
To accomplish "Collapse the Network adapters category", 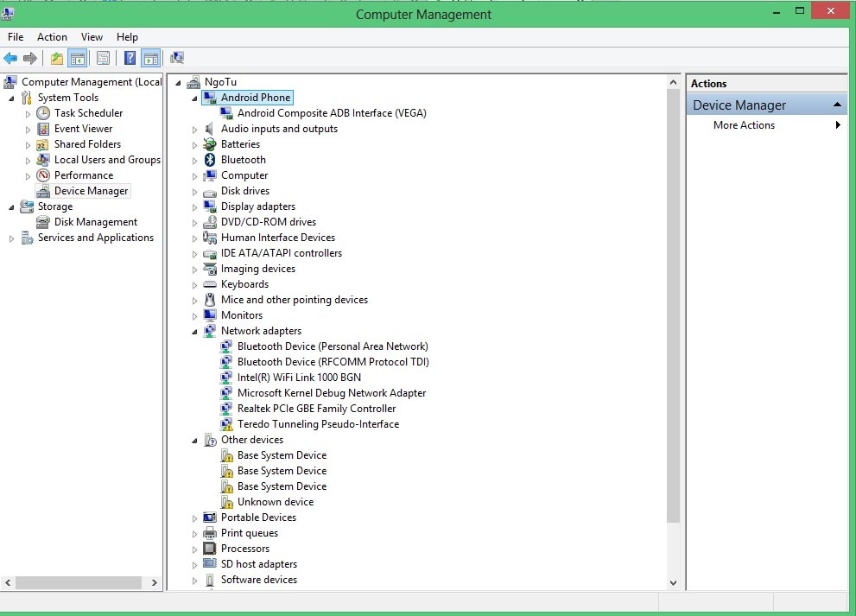I will click(194, 332).
